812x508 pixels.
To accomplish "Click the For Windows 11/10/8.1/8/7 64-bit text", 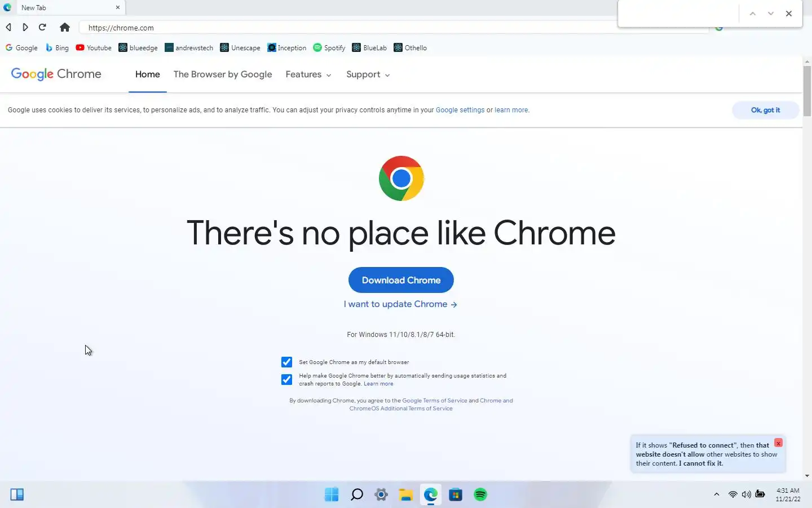I will click(401, 335).
